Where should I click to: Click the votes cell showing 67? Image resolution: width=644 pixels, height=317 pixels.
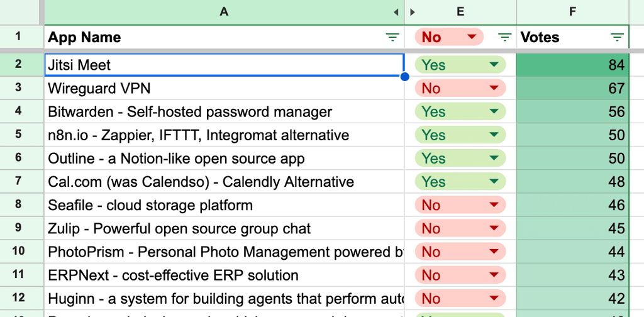pyautogui.click(x=572, y=89)
